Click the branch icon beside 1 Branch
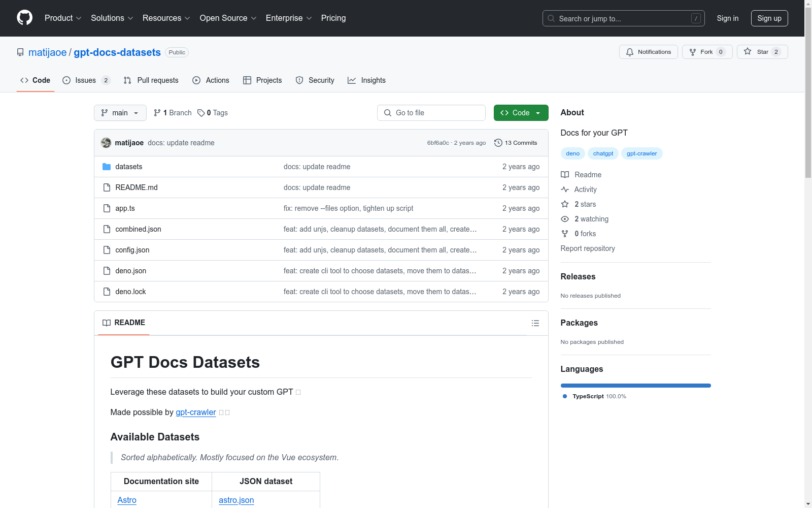Image resolution: width=812 pixels, height=508 pixels. pyautogui.click(x=157, y=113)
